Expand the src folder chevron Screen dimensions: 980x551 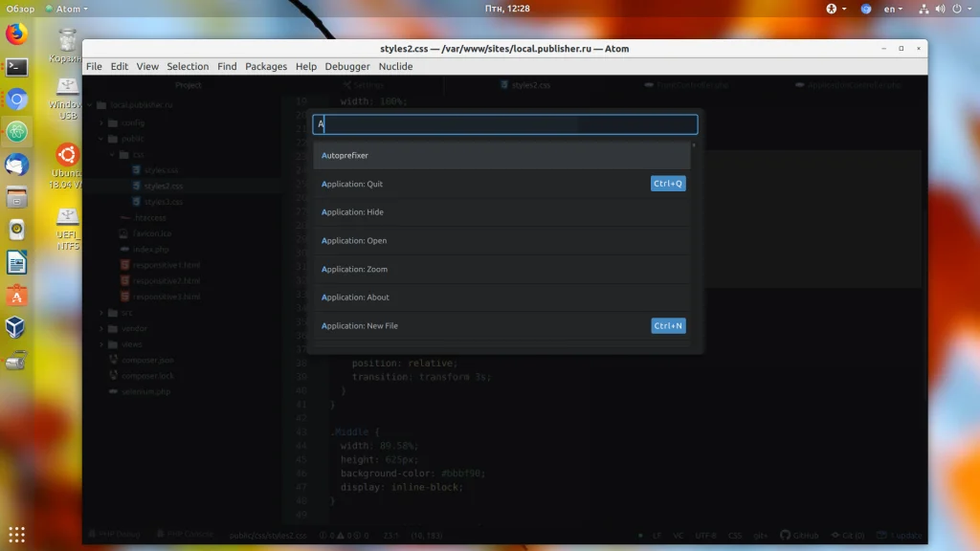click(x=101, y=313)
